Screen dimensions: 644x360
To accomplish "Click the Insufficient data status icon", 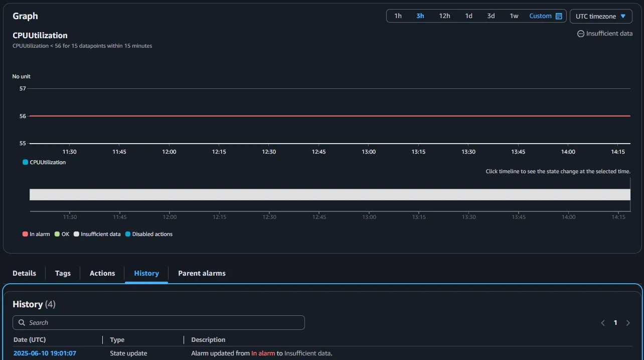I will [x=581, y=34].
